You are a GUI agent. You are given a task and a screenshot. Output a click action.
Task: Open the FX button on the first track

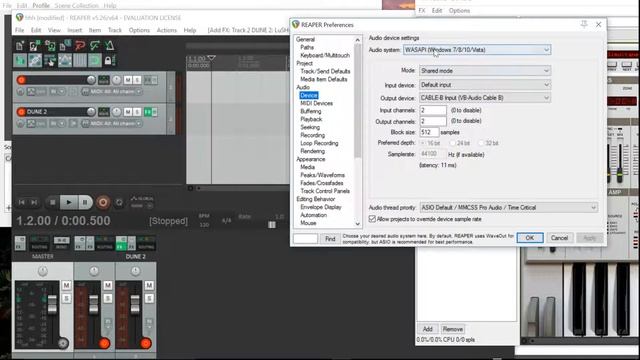[x=148, y=80]
